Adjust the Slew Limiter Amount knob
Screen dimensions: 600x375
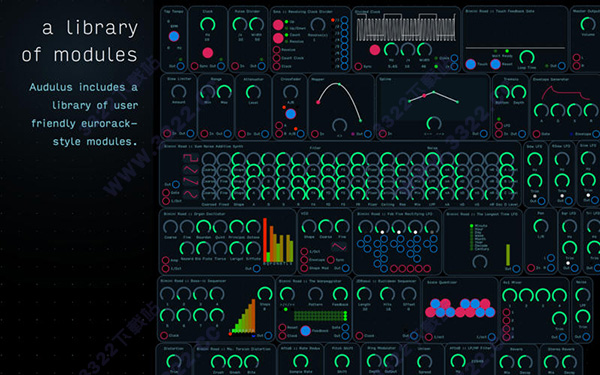coord(178,92)
